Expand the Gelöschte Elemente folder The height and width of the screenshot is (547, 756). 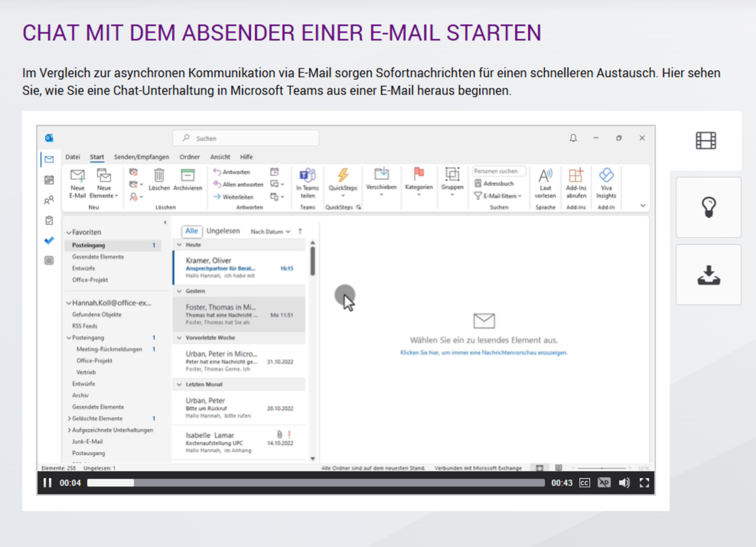click(x=69, y=419)
